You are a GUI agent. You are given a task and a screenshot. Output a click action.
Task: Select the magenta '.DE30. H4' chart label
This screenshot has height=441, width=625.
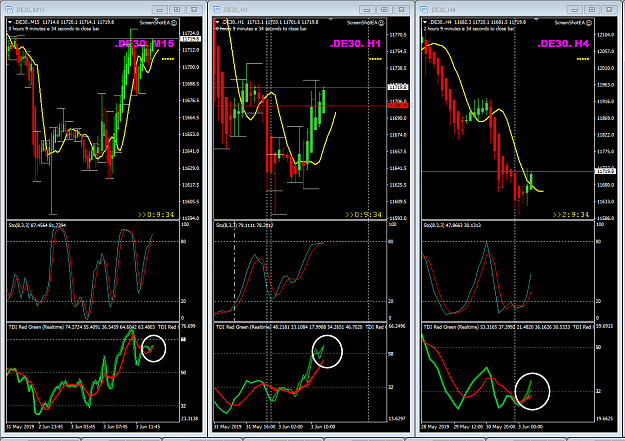tap(563, 43)
